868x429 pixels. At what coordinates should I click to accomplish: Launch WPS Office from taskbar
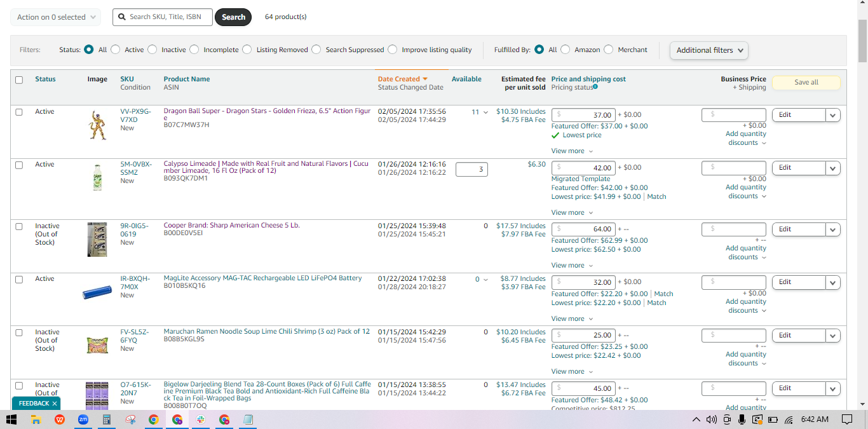click(60, 419)
